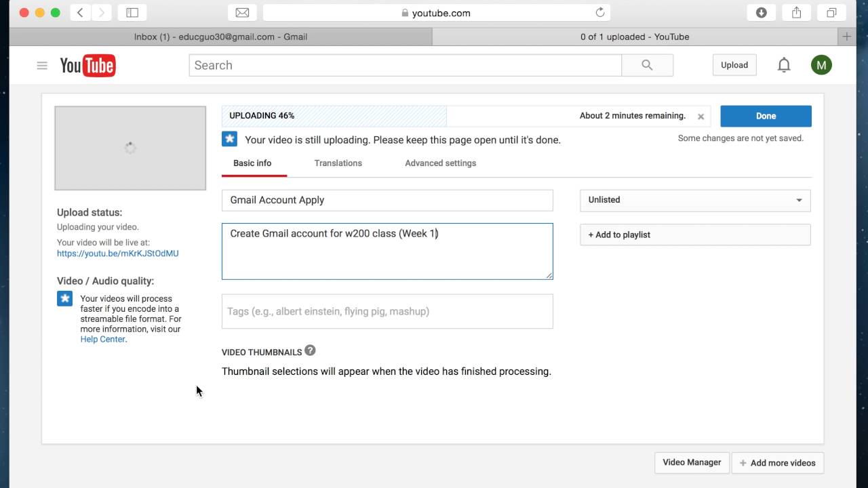
Task: Open the green M account avatar
Action: click(821, 65)
